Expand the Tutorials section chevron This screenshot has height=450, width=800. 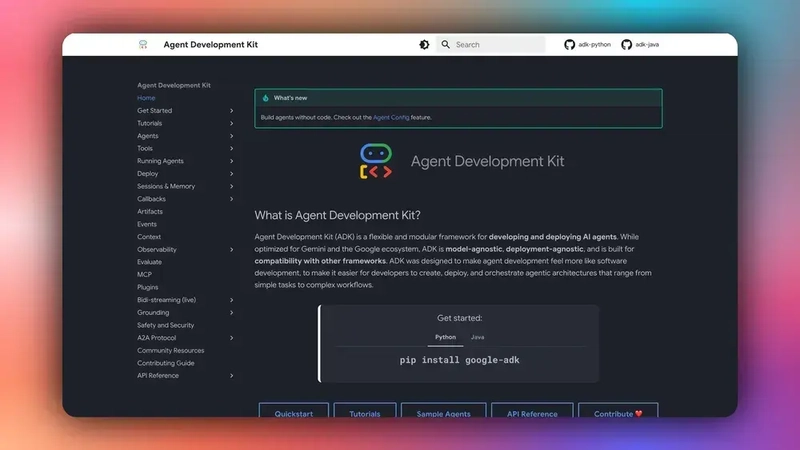[232, 123]
